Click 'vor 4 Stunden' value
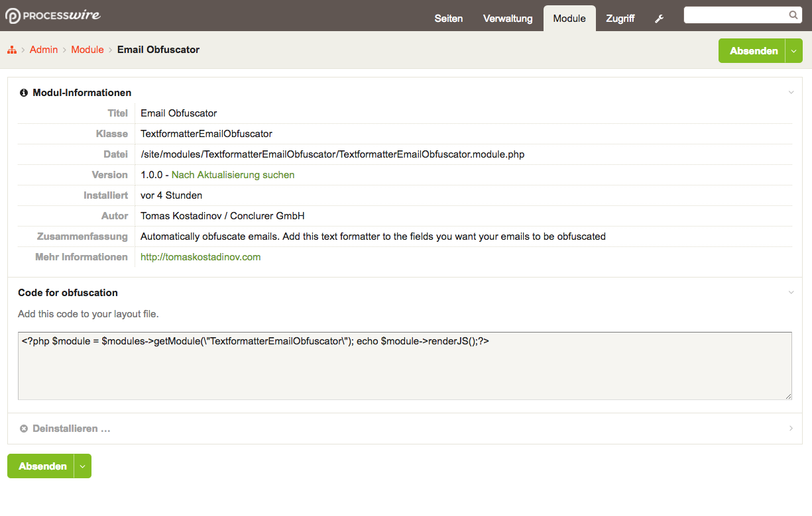The image size is (812, 516). click(x=172, y=195)
